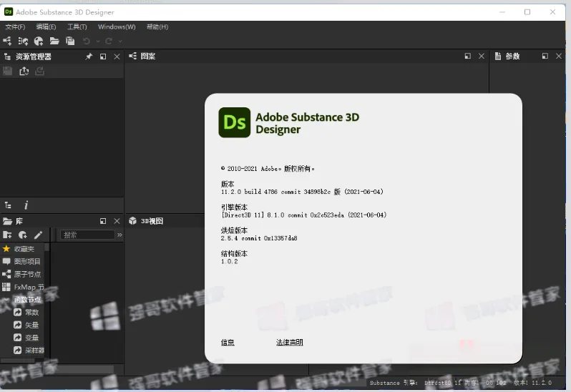The image size is (571, 392).
Task: Click the structure version '1.0.2' text
Action: (230, 262)
